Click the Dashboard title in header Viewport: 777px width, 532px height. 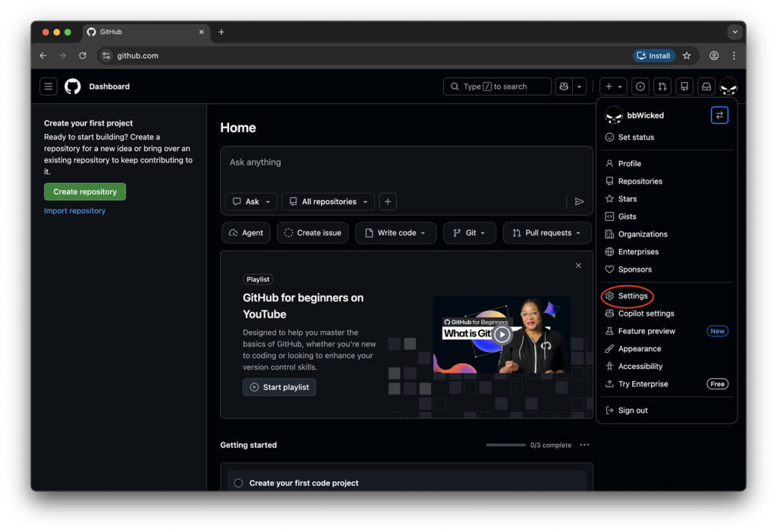click(109, 87)
